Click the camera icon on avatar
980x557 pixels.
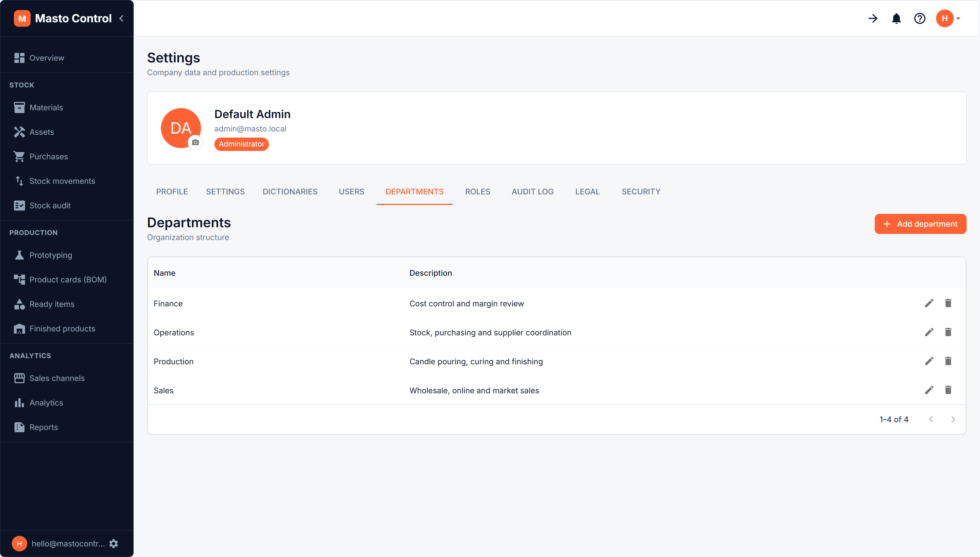pyautogui.click(x=195, y=142)
